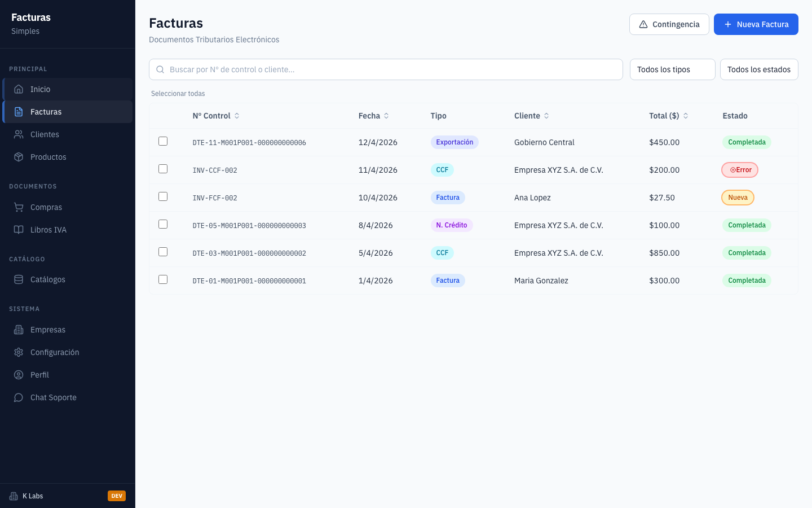Sort by Total ($) column

point(669,116)
